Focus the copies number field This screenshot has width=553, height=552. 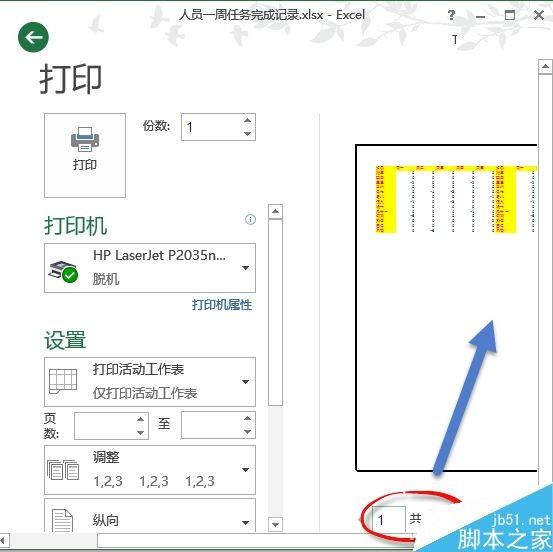tap(212, 127)
